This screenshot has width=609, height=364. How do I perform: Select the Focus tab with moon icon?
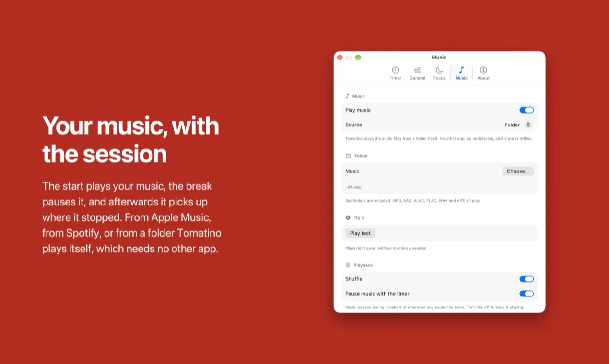[x=439, y=73]
